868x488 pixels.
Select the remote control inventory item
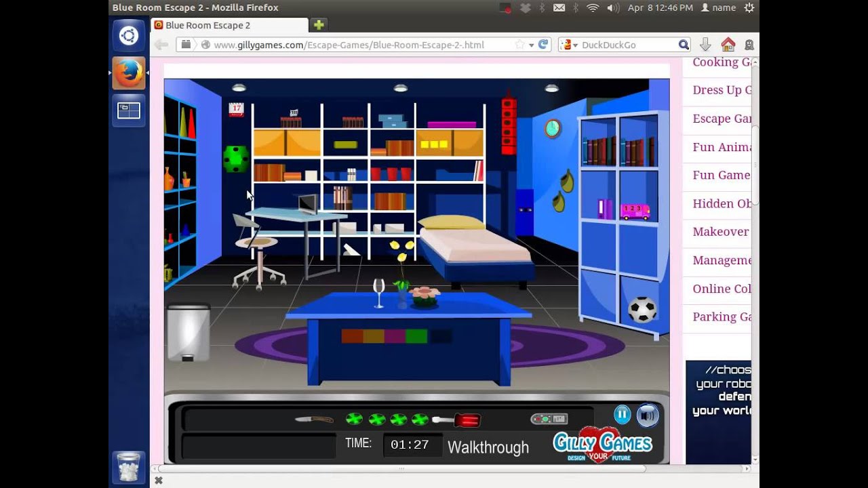click(549, 419)
